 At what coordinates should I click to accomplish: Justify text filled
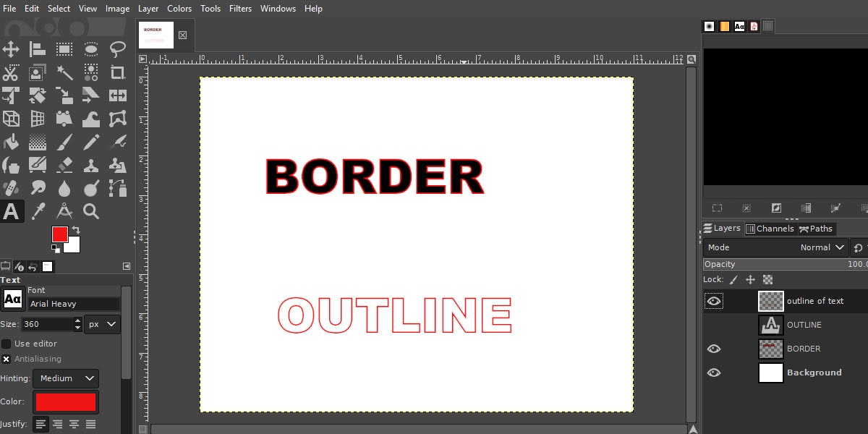(x=91, y=424)
